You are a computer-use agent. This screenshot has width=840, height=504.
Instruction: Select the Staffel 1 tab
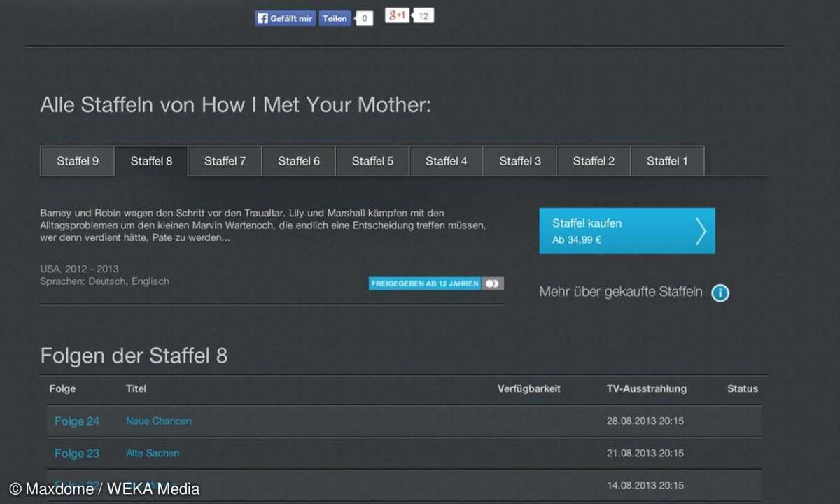(x=667, y=161)
